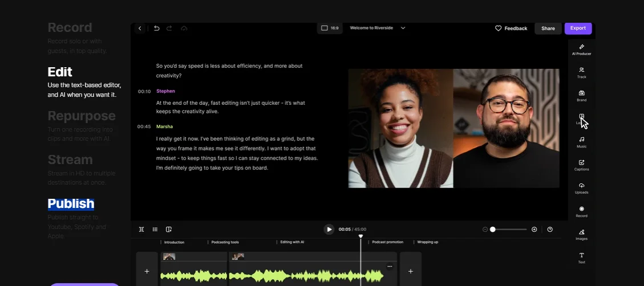Viewport: 644px width, 286px height.
Task: Click the zoom out minus icon
Action: pyautogui.click(x=485, y=230)
